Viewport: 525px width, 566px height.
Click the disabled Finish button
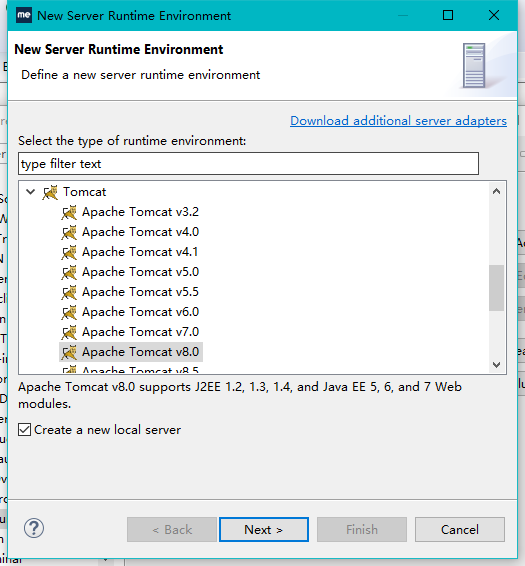pyautogui.click(x=362, y=530)
